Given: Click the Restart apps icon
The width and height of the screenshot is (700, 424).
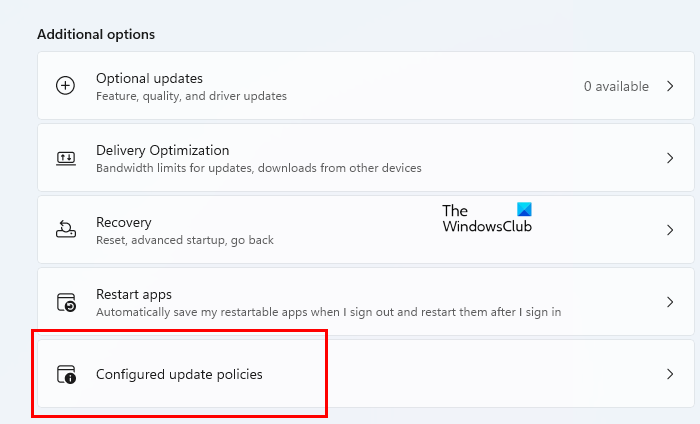Looking at the screenshot, I should (65, 302).
